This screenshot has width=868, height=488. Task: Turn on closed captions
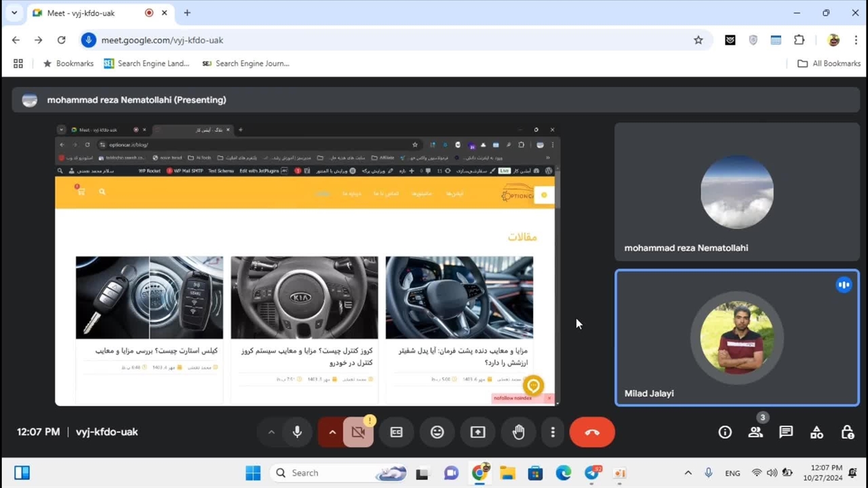[397, 432]
